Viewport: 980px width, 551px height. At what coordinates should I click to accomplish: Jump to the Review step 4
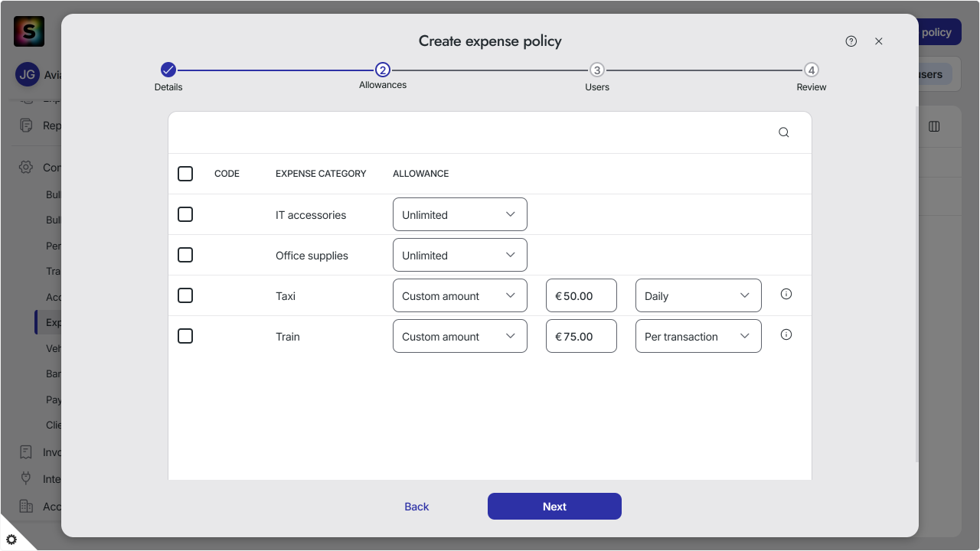point(812,77)
